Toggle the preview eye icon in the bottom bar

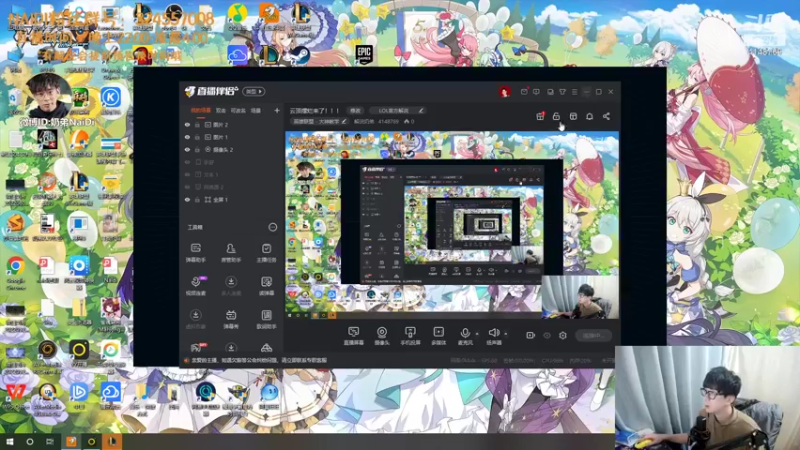coord(547,335)
